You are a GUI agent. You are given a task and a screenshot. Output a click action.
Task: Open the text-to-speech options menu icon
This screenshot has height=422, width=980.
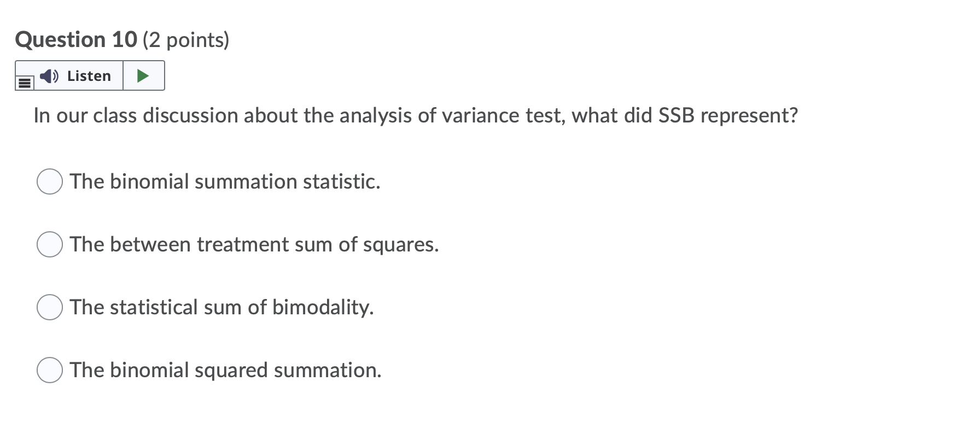[24, 82]
